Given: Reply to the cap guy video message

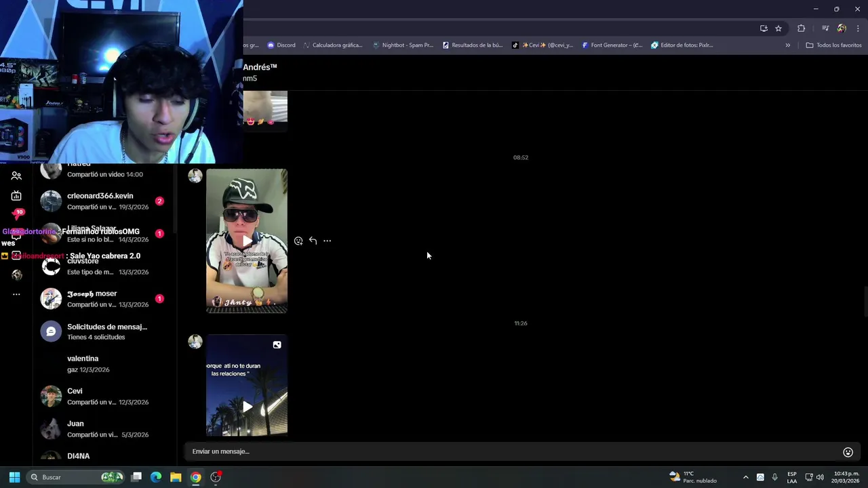Looking at the screenshot, I should coord(313,241).
